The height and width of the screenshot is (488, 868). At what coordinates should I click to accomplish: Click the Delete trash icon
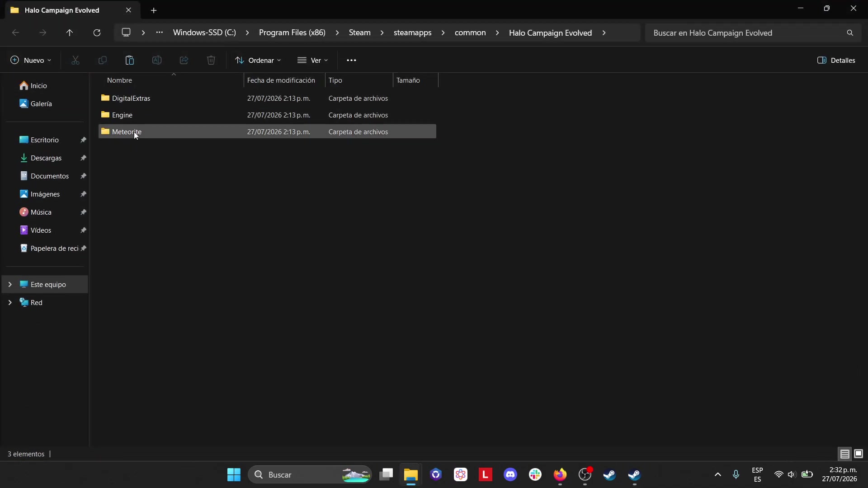[211, 60]
